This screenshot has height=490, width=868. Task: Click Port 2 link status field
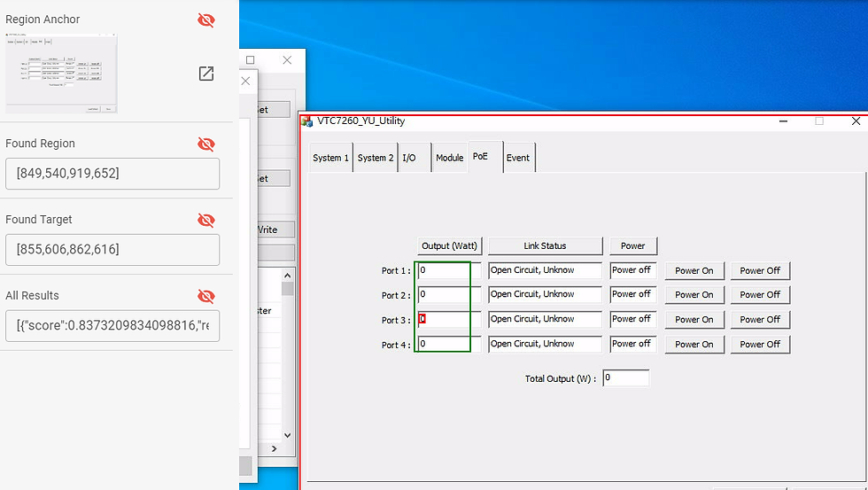(546, 294)
